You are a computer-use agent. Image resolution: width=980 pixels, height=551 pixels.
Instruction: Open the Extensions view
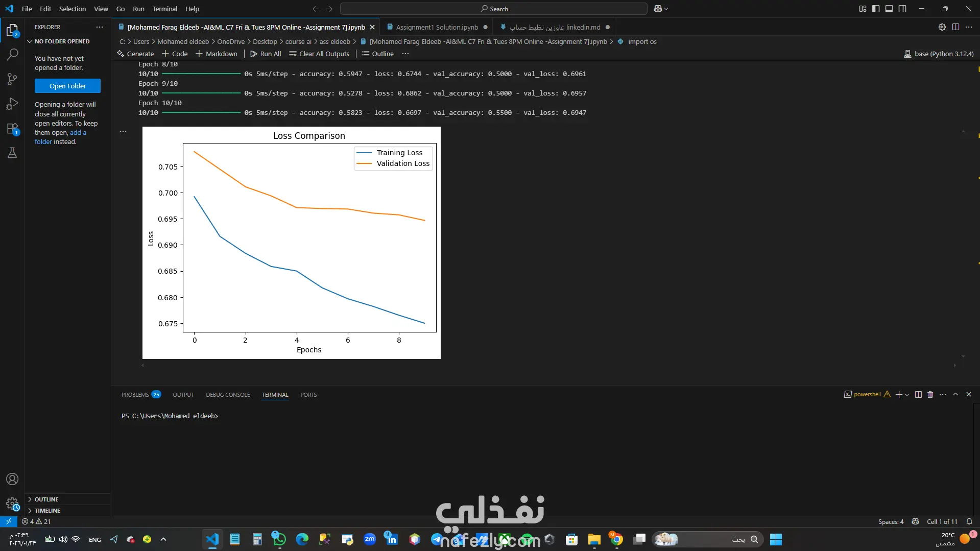(x=12, y=128)
